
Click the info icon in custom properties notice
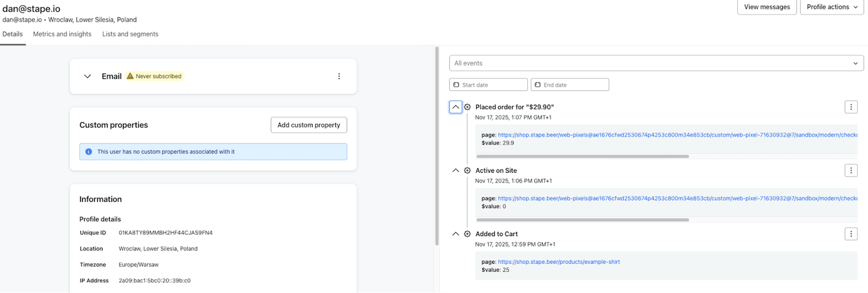[x=89, y=151]
